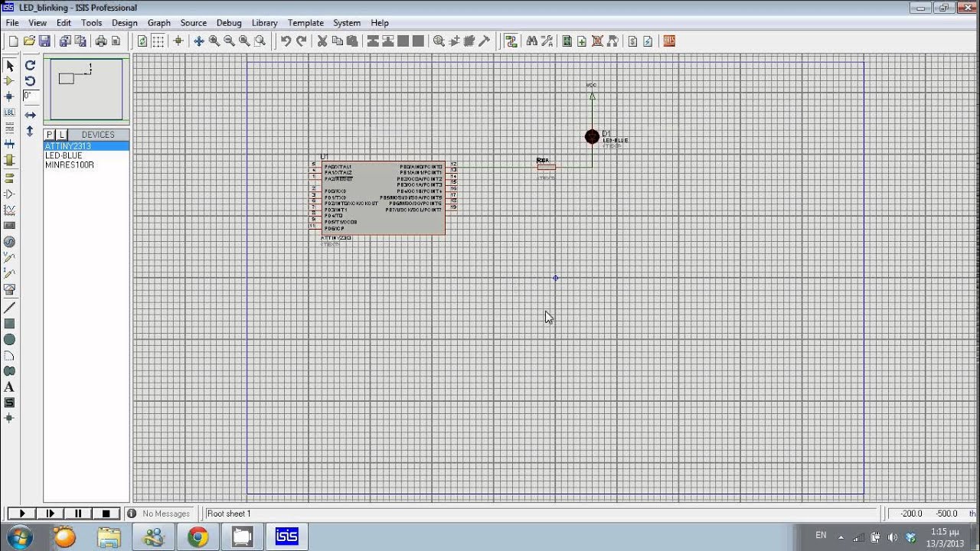980x551 pixels.
Task: Select the Junction Dot Mode tool
Action: [10, 96]
